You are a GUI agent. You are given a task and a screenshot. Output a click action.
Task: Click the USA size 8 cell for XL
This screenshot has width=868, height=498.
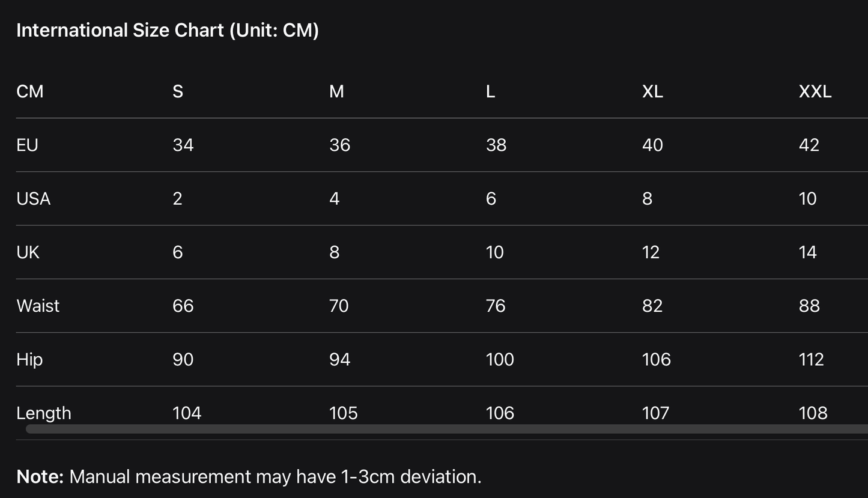click(647, 199)
